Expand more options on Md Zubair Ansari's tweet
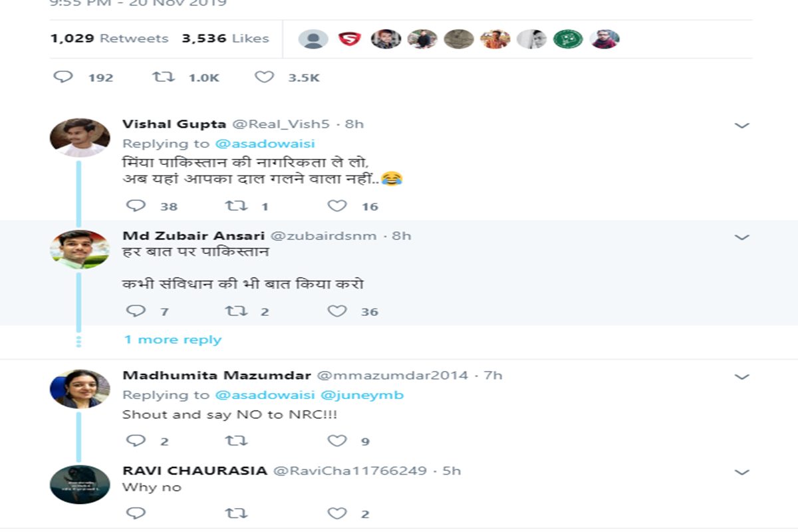The width and height of the screenshot is (798, 532). point(741,237)
